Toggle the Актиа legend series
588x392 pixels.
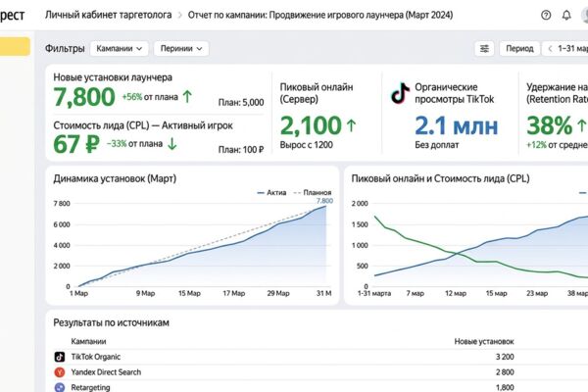tap(271, 192)
